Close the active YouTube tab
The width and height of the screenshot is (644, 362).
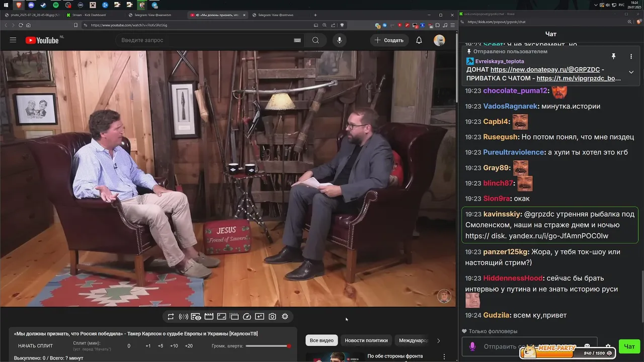pyautogui.click(x=245, y=15)
